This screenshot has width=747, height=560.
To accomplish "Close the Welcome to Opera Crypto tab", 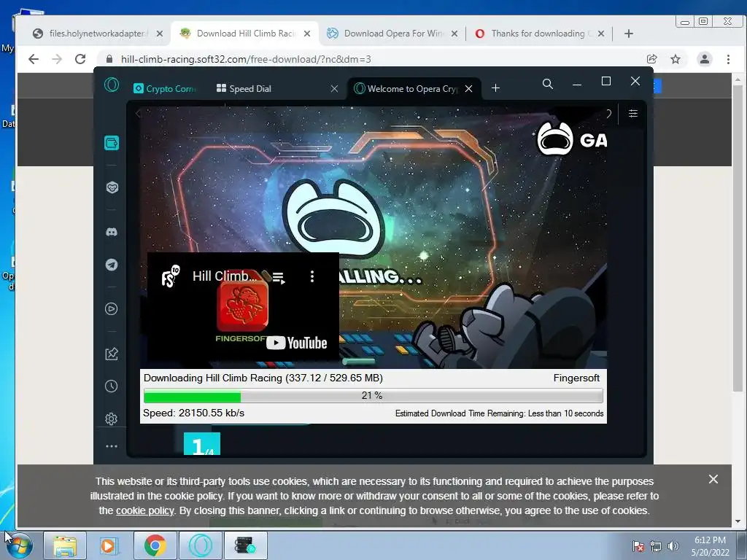I will coord(469,88).
